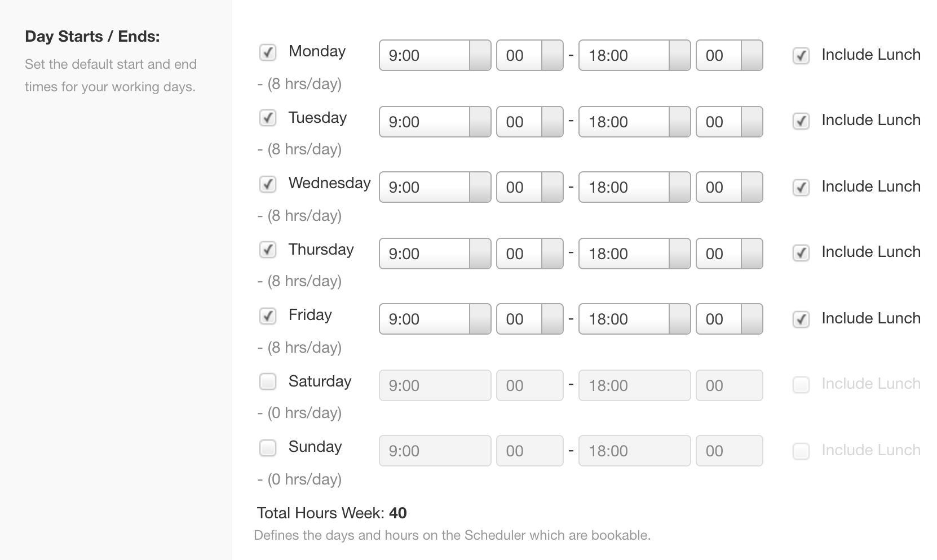Viewport: 937px width, 560px height.
Task: Check the Sunday working day checkbox
Action: 268,447
